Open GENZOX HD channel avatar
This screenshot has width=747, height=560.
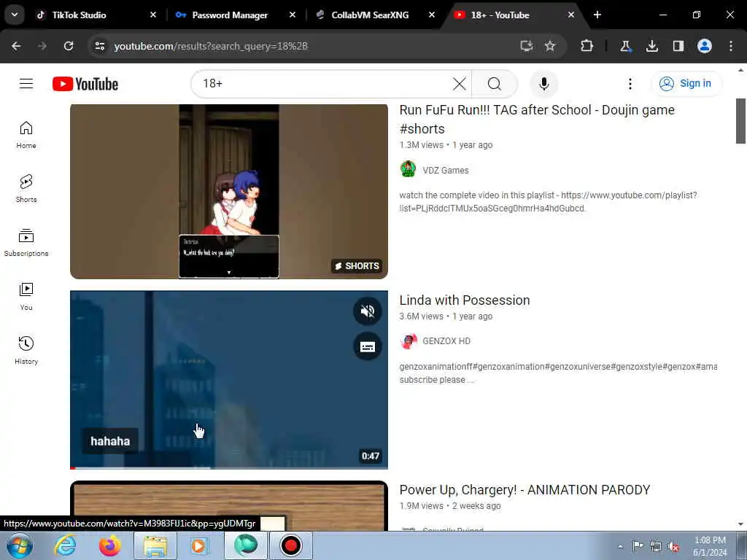[408, 341]
